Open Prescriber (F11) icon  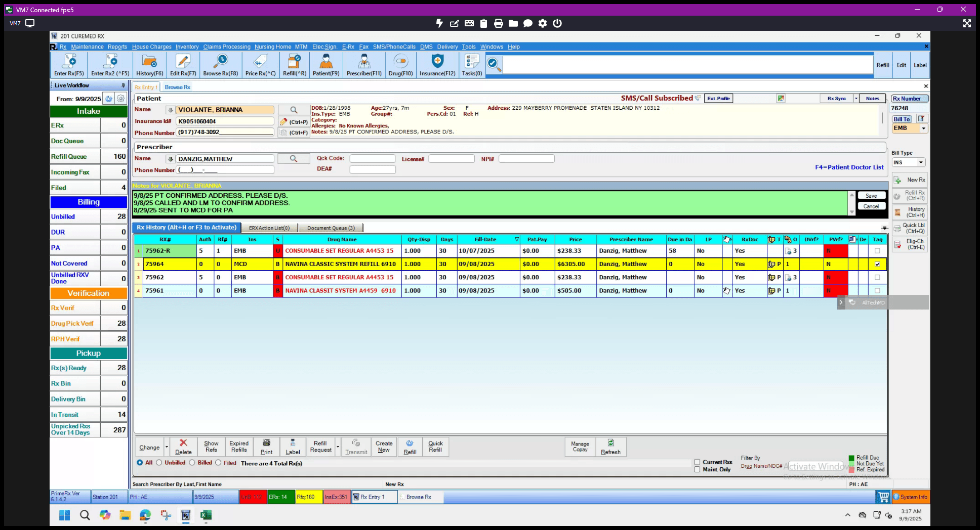364,65
